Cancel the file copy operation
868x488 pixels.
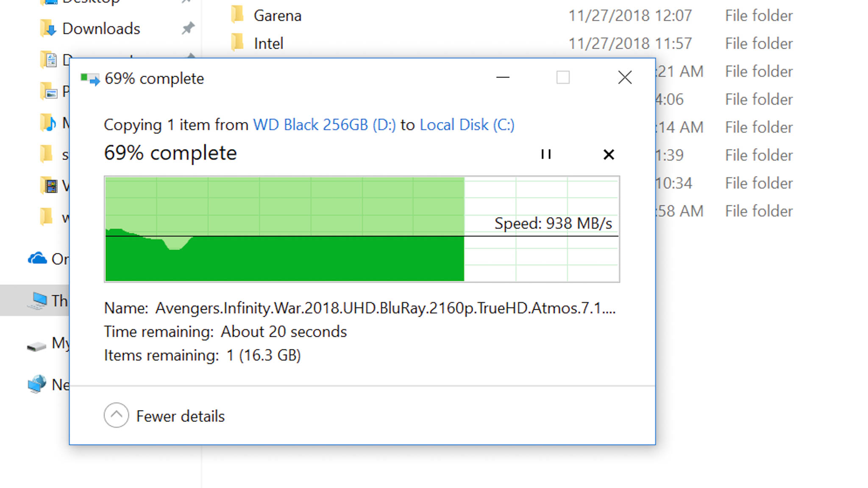pyautogui.click(x=609, y=154)
